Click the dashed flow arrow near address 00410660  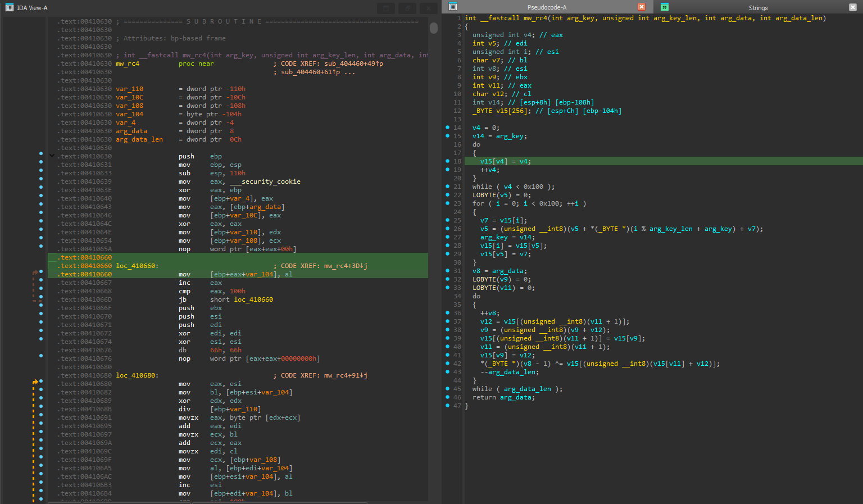(x=35, y=271)
